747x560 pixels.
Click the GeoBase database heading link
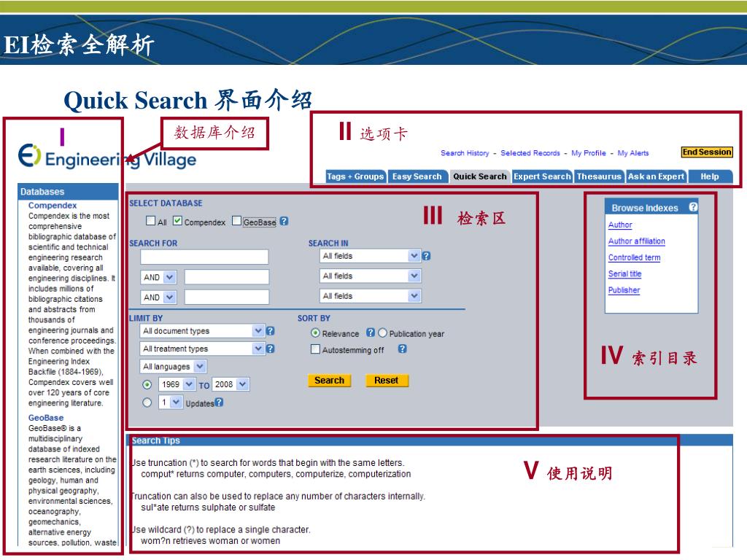(x=46, y=418)
